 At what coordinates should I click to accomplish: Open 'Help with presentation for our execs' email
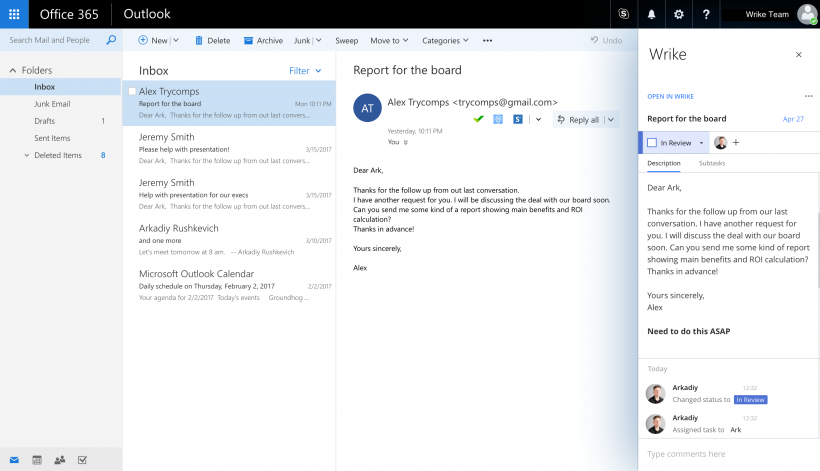pyautogui.click(x=229, y=194)
